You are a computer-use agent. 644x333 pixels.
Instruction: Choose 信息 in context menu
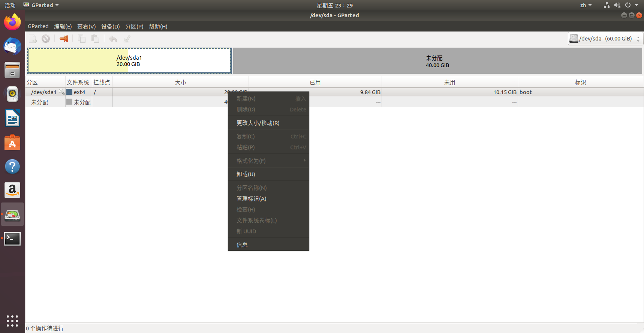click(x=268, y=244)
